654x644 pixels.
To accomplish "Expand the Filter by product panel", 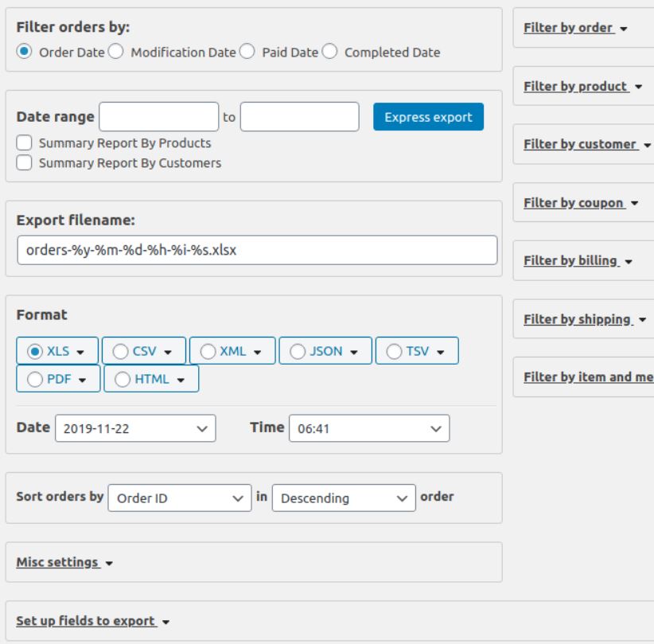I will tap(582, 87).
